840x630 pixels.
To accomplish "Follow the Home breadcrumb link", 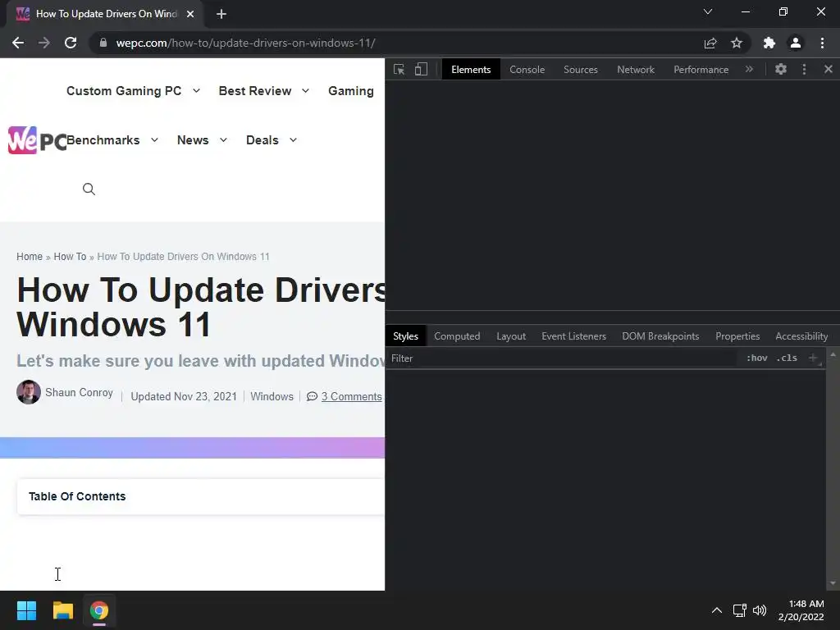I will [x=30, y=257].
